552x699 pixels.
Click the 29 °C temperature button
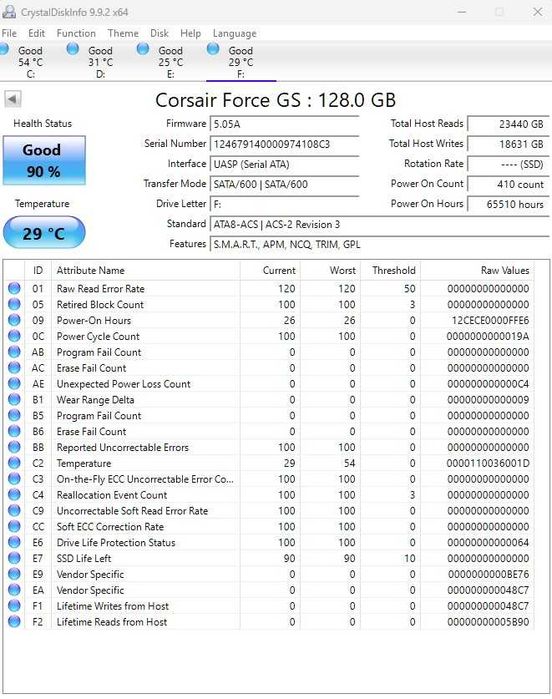[44, 233]
